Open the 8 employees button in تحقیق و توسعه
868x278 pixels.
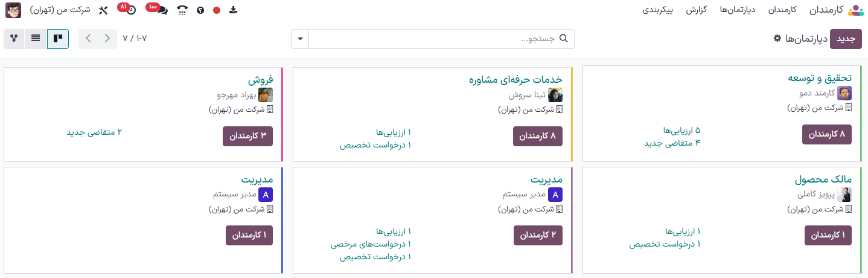coord(826,134)
